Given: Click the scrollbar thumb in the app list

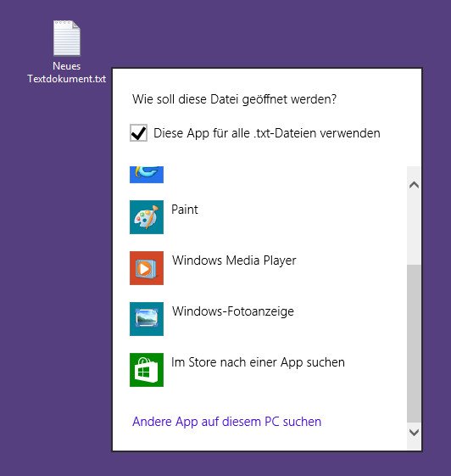Looking at the screenshot, I should [x=414, y=344].
